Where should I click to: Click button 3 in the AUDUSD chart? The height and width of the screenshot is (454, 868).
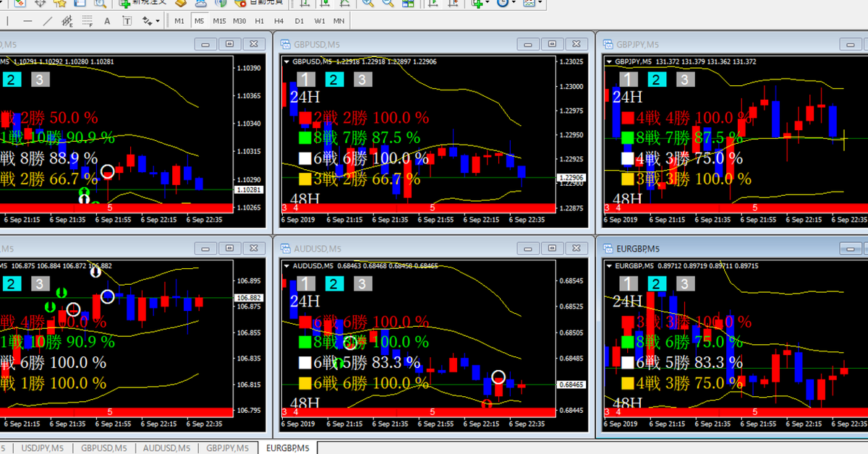pos(362,284)
